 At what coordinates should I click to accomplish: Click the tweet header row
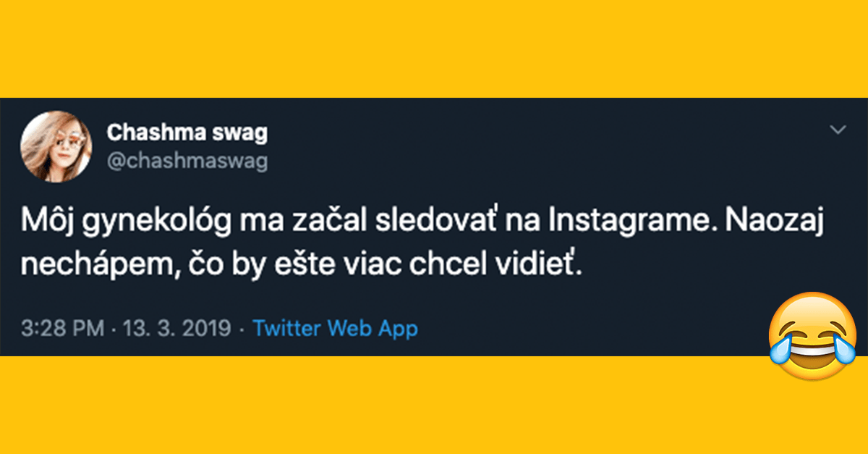tap(289, 145)
